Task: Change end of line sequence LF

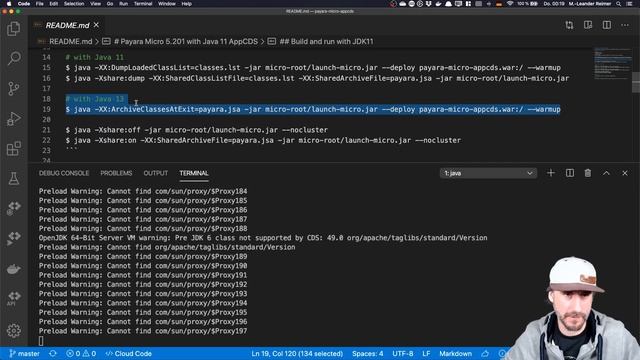Action: coord(426,353)
